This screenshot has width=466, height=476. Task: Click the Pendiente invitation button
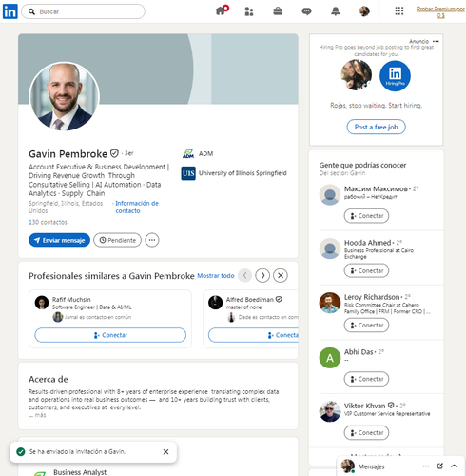click(117, 240)
